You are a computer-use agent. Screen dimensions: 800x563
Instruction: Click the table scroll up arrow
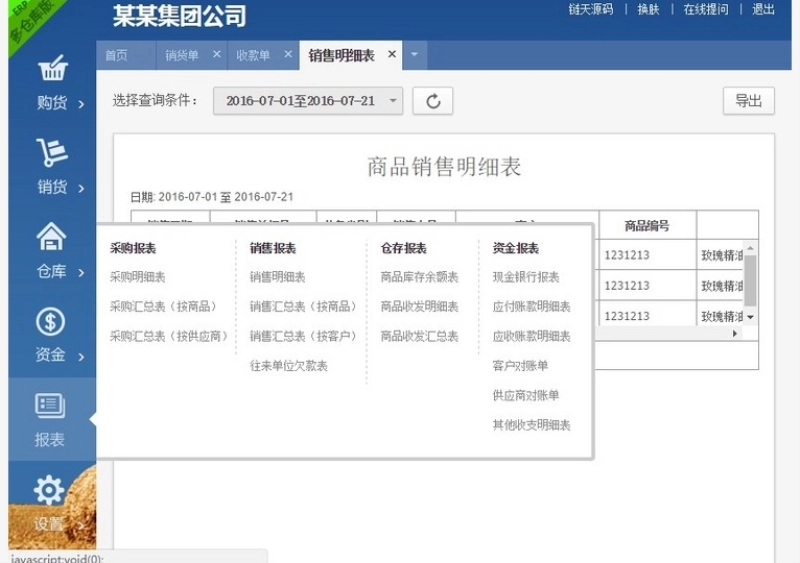point(750,248)
